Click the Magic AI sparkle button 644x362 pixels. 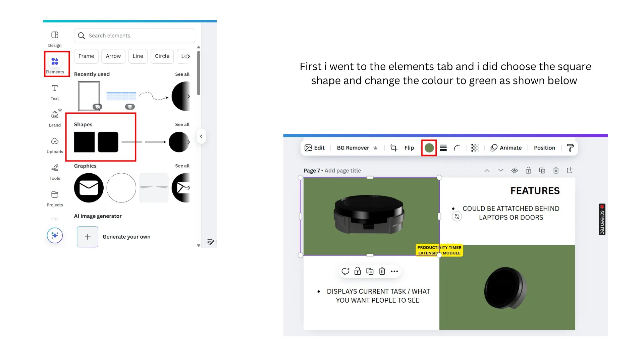[x=55, y=235]
